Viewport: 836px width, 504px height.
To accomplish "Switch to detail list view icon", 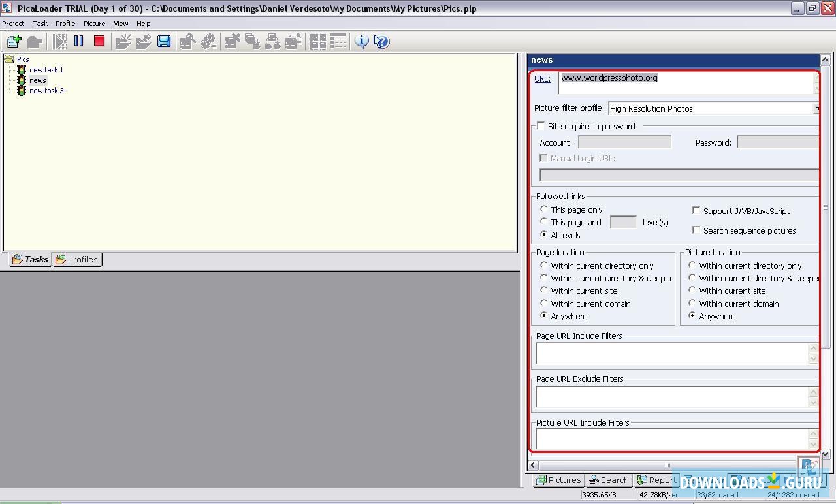I will [338, 41].
